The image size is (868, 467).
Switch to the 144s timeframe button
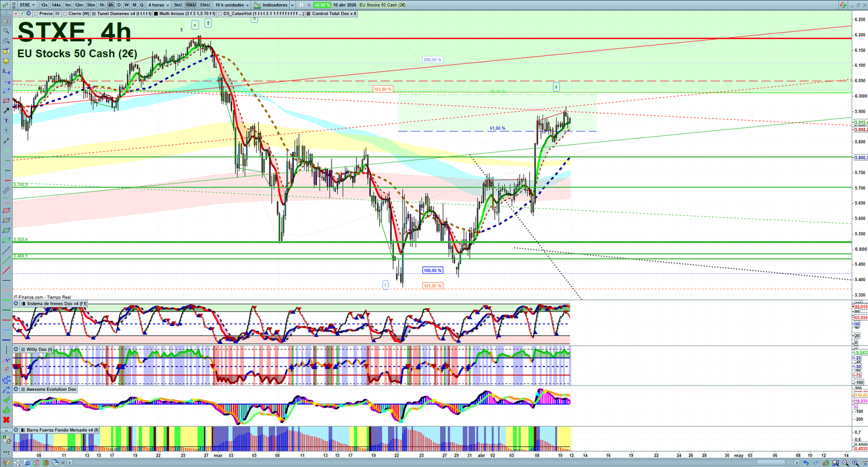pos(56,5)
